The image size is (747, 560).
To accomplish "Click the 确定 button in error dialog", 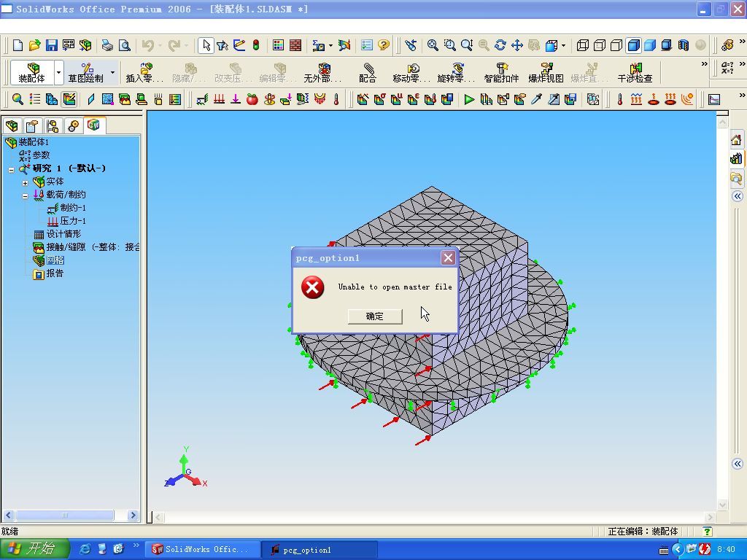I will (374, 316).
